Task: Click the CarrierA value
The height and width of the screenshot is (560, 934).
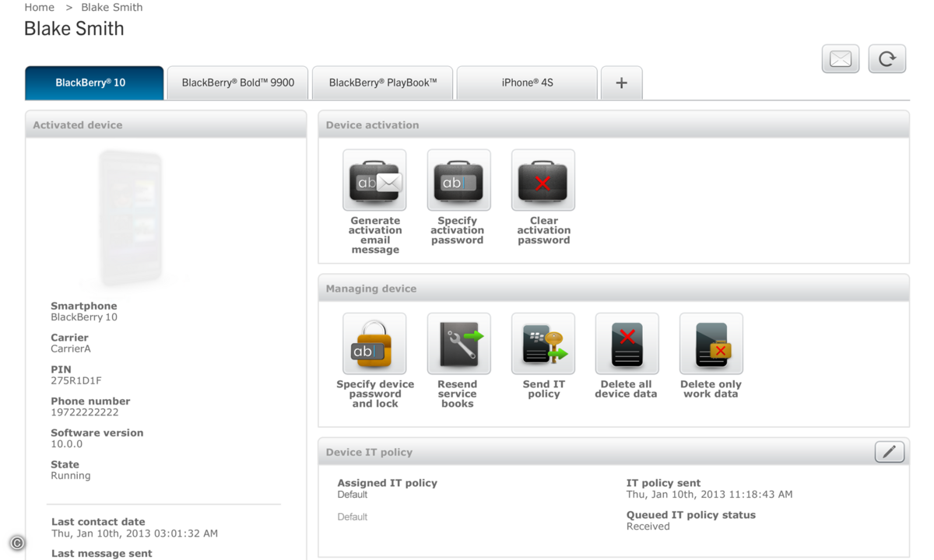Action: [71, 348]
